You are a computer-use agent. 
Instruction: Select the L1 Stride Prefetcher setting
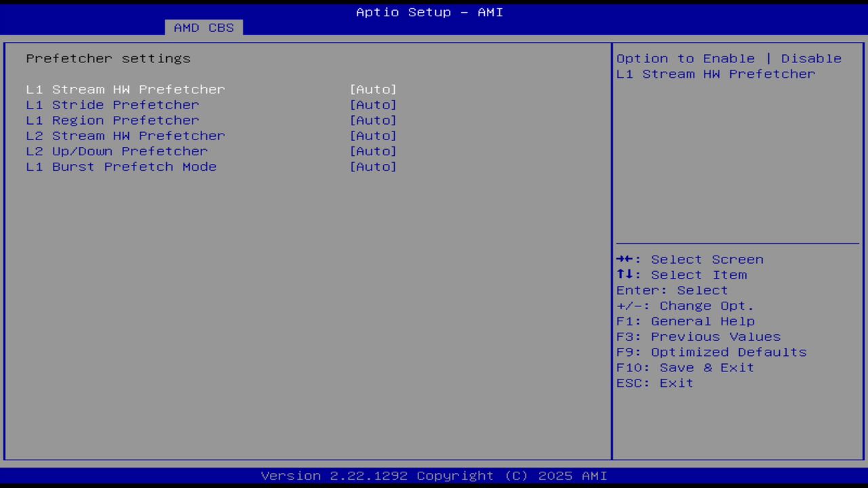coord(113,105)
